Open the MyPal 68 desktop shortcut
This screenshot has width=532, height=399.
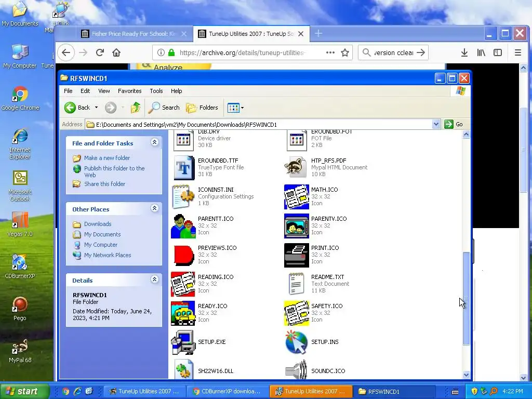pyautogui.click(x=20, y=351)
